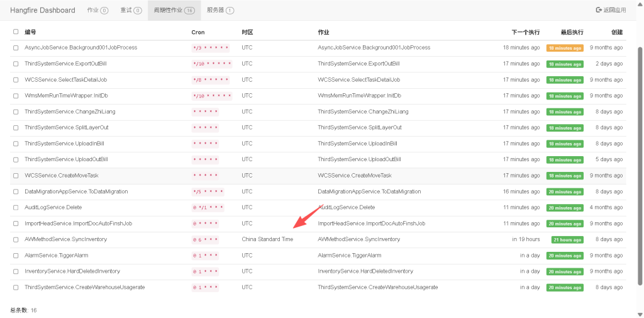Click the cron expression of DataMigrationAppService.ToDataMigration

208,191
